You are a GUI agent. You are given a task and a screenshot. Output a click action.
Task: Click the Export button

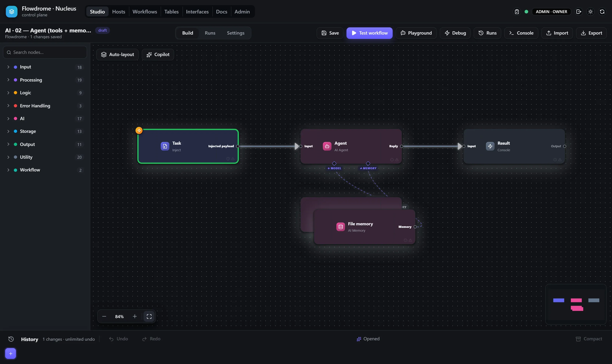[x=591, y=33]
